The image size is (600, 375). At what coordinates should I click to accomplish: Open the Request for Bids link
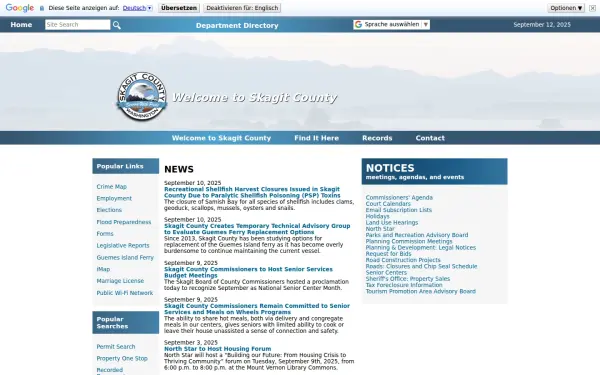(x=388, y=254)
